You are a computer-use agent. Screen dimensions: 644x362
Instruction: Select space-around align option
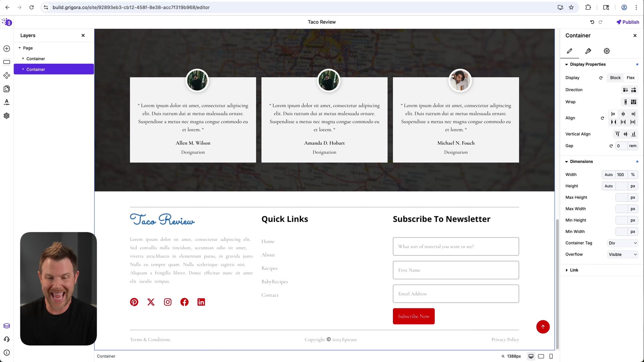(x=623, y=122)
